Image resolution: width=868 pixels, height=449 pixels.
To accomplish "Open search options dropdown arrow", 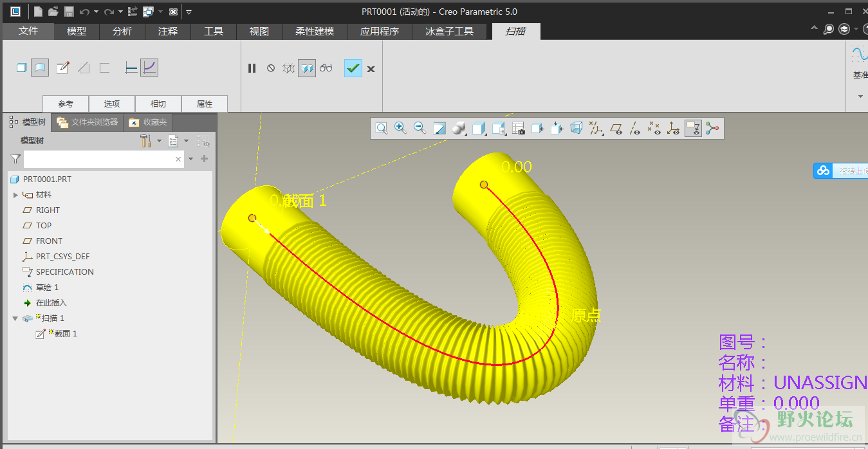I will click(x=191, y=159).
